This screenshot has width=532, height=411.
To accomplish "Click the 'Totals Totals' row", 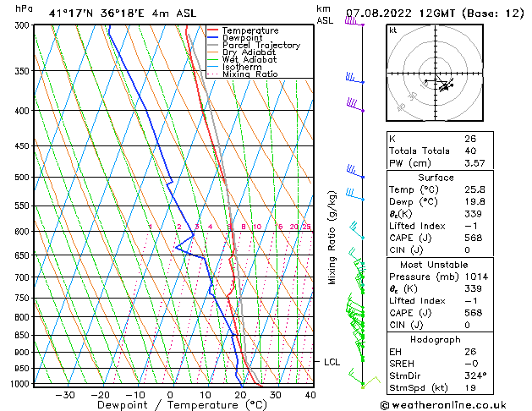I will pos(440,151).
